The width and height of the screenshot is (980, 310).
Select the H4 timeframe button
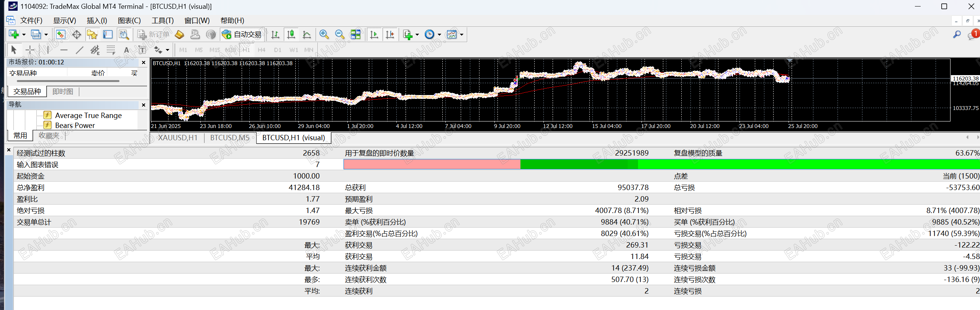(x=262, y=50)
